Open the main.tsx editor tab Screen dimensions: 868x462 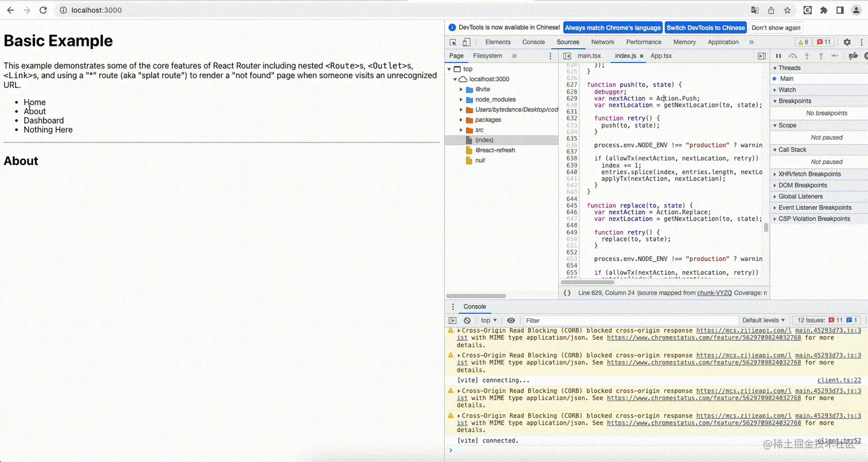(x=589, y=56)
